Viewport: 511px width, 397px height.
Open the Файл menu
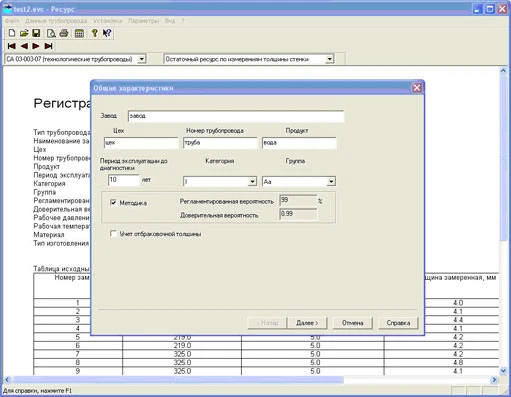[12, 21]
